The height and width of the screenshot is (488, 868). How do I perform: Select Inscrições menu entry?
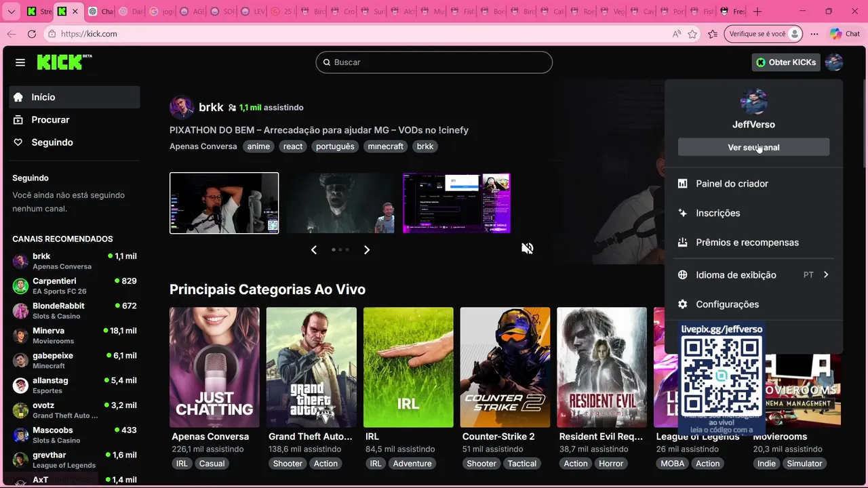click(x=753, y=213)
